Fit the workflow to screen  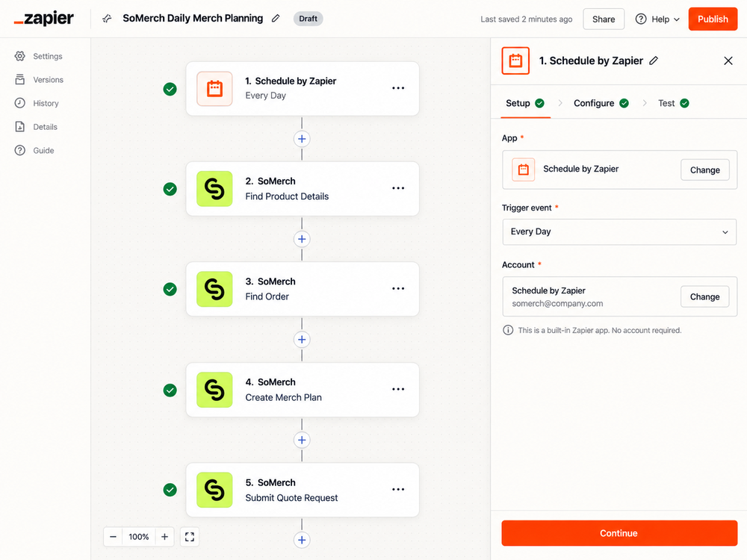coord(190,537)
